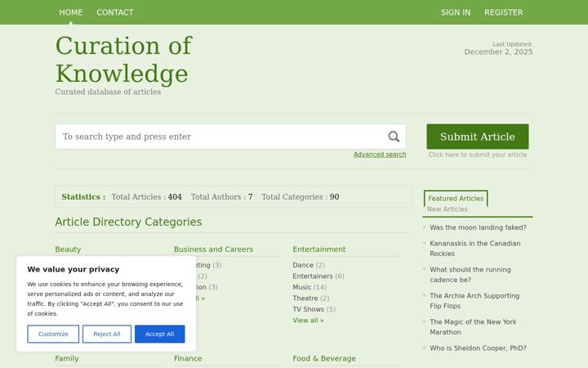Open the REGISTER page
This screenshot has width=588, height=368.
point(503,12)
